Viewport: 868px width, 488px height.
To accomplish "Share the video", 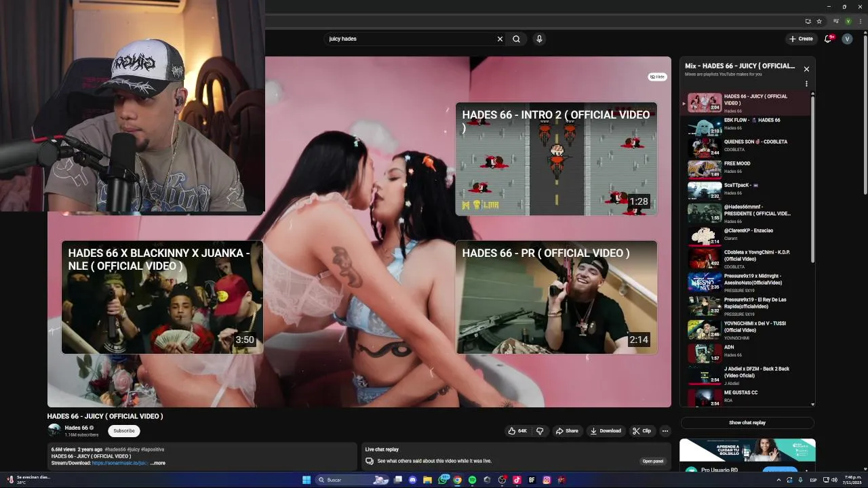I will pyautogui.click(x=567, y=430).
